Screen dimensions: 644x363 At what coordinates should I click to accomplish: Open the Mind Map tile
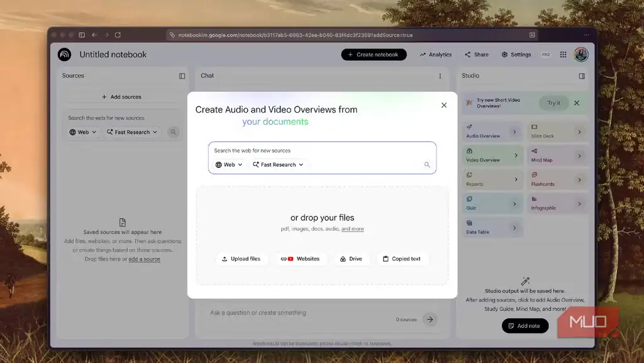(x=558, y=155)
